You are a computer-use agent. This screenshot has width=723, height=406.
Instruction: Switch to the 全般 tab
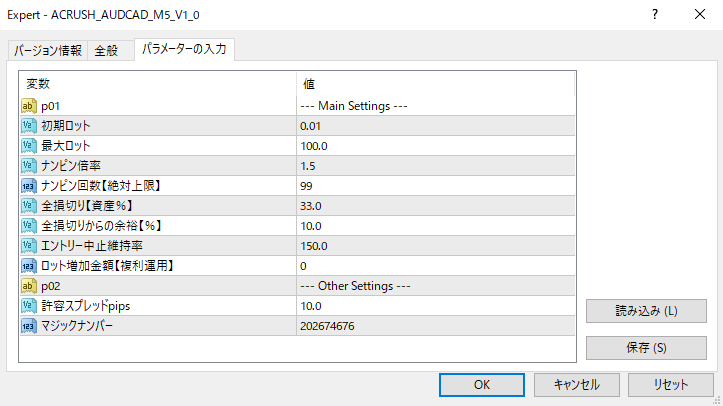tap(107, 51)
